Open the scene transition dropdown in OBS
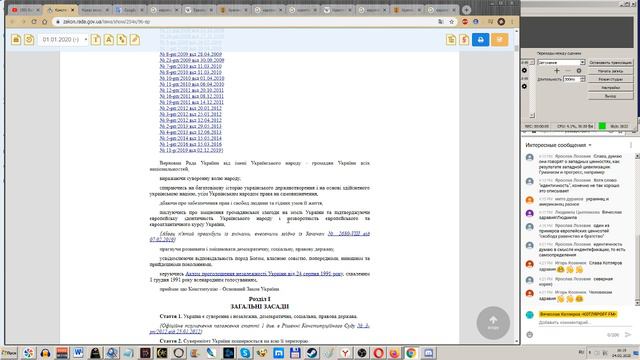This screenshot has width=640, height=360. [561, 62]
